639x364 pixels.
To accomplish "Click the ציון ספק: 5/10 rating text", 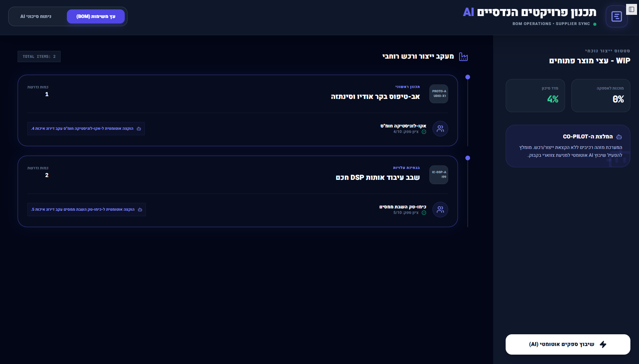I will pyautogui.click(x=406, y=213).
